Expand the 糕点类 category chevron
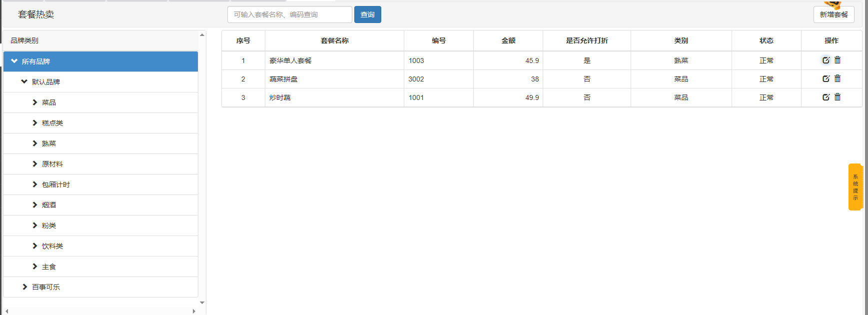The height and width of the screenshot is (315, 868). (35, 123)
